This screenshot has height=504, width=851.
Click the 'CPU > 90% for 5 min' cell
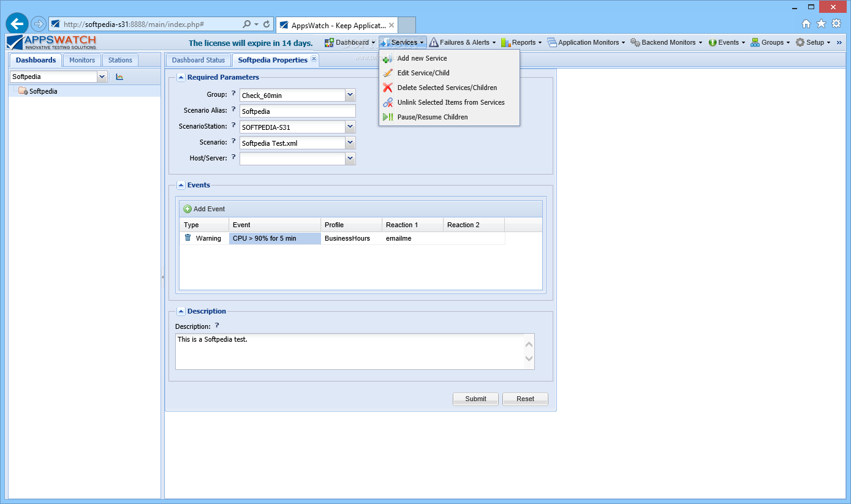tap(275, 238)
